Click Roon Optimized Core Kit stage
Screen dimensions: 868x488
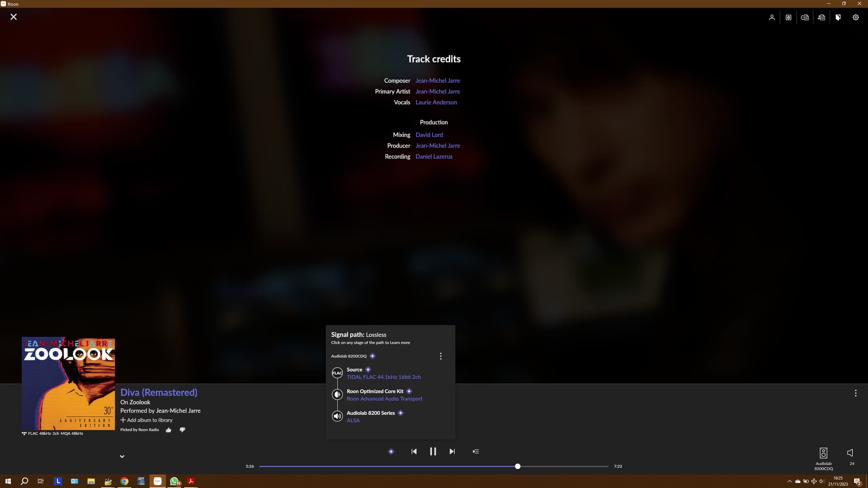[x=375, y=391]
